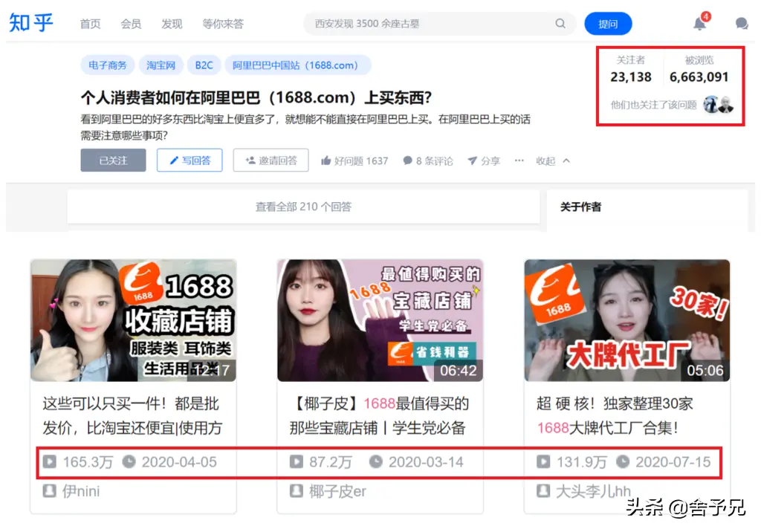The image size is (761, 532).
Task: Go to 首页 tab
Action: point(90,24)
